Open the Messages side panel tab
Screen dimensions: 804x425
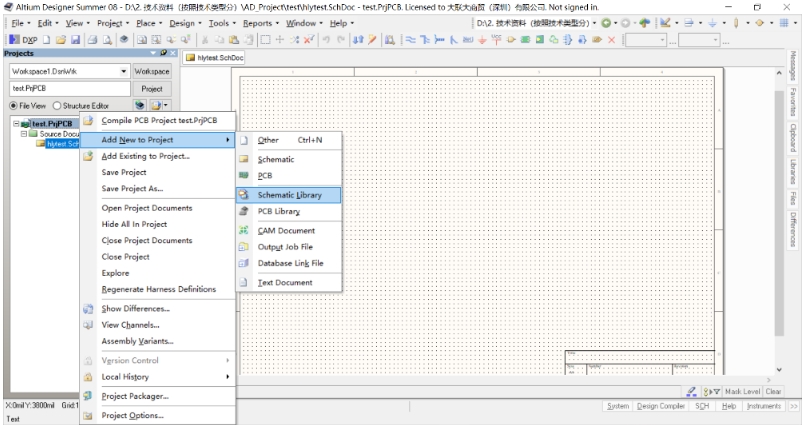pos(793,66)
